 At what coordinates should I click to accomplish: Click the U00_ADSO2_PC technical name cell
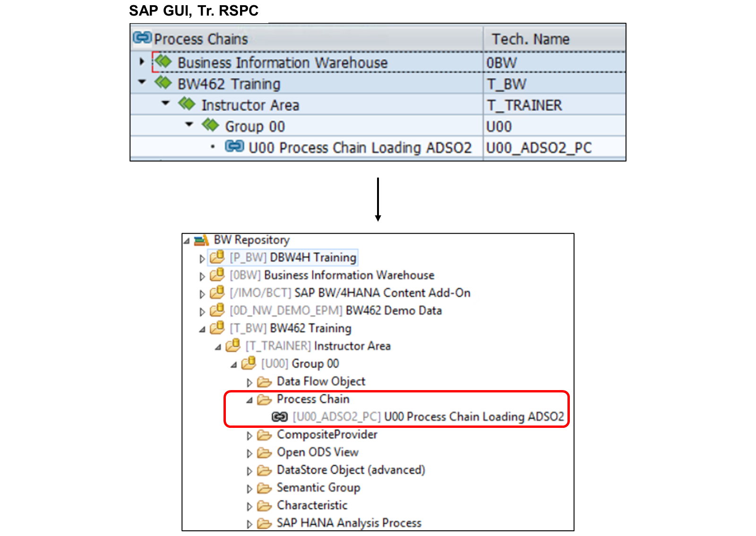click(555, 147)
